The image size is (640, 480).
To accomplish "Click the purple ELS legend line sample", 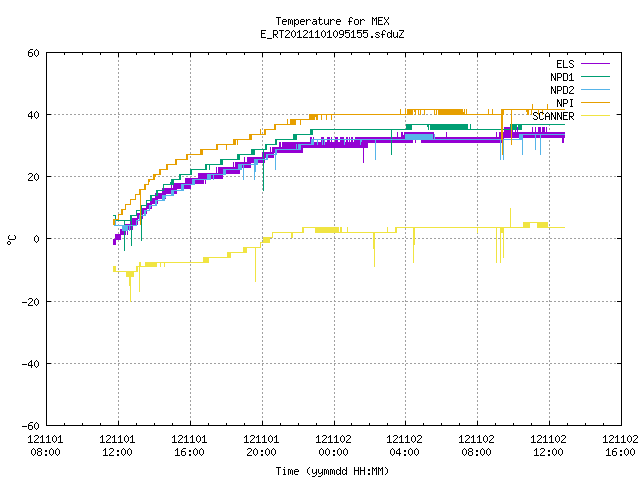I will (x=595, y=64).
